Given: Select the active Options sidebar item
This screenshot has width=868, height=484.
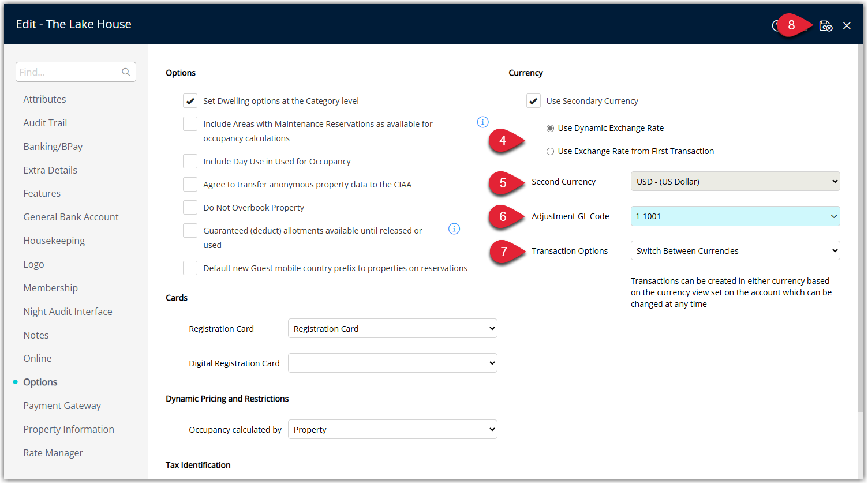Looking at the screenshot, I should [40, 382].
